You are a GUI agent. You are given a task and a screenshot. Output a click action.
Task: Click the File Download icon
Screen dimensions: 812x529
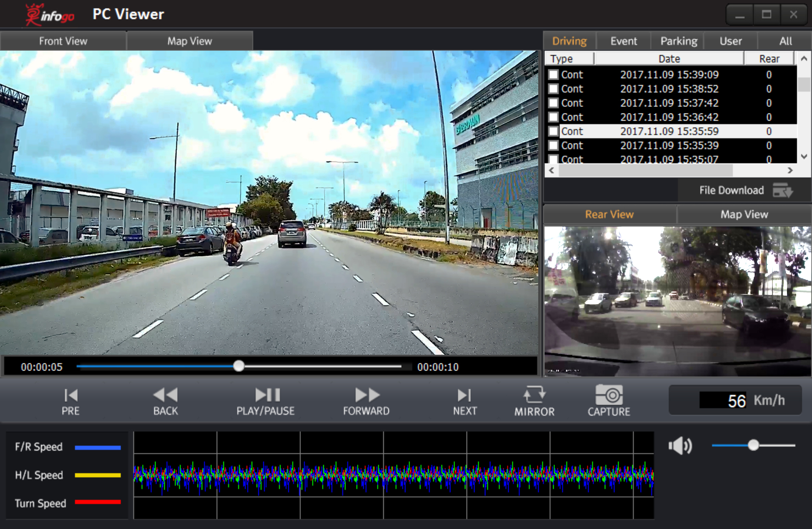[783, 190]
